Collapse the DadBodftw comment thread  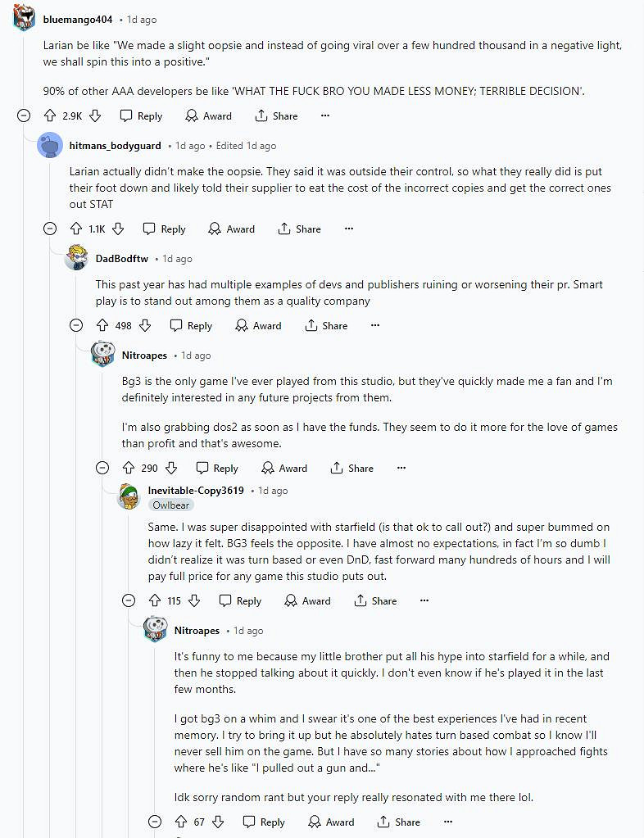click(76, 325)
